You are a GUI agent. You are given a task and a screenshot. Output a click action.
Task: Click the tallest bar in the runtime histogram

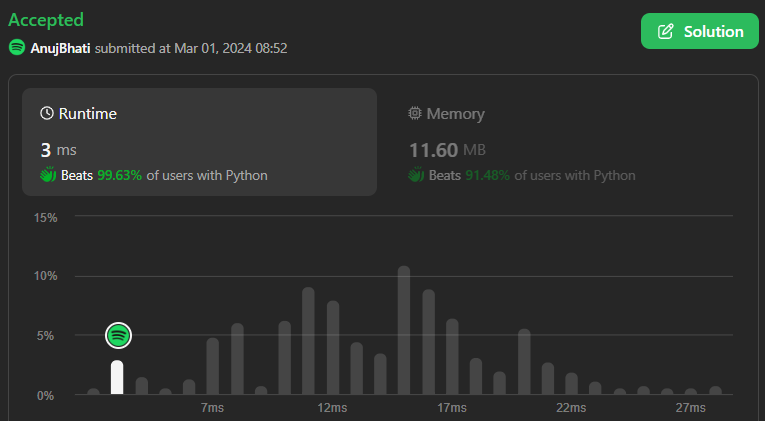click(404, 330)
